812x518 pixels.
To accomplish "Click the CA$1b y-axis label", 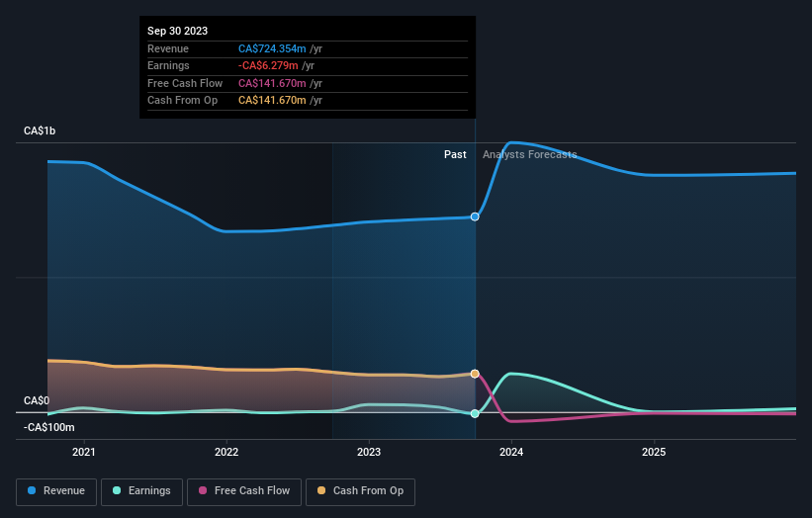I will (40, 130).
